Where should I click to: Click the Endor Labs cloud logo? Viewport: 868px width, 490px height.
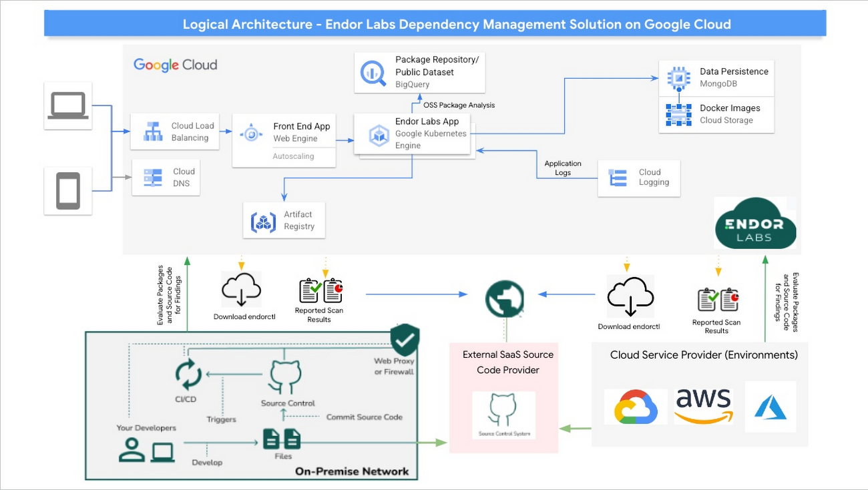coord(754,223)
